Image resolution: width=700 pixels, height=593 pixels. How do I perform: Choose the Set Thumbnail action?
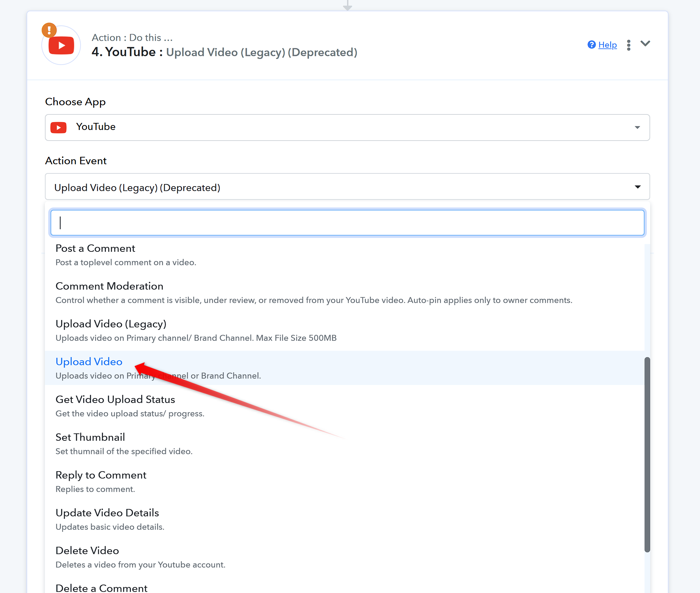pyautogui.click(x=345, y=444)
